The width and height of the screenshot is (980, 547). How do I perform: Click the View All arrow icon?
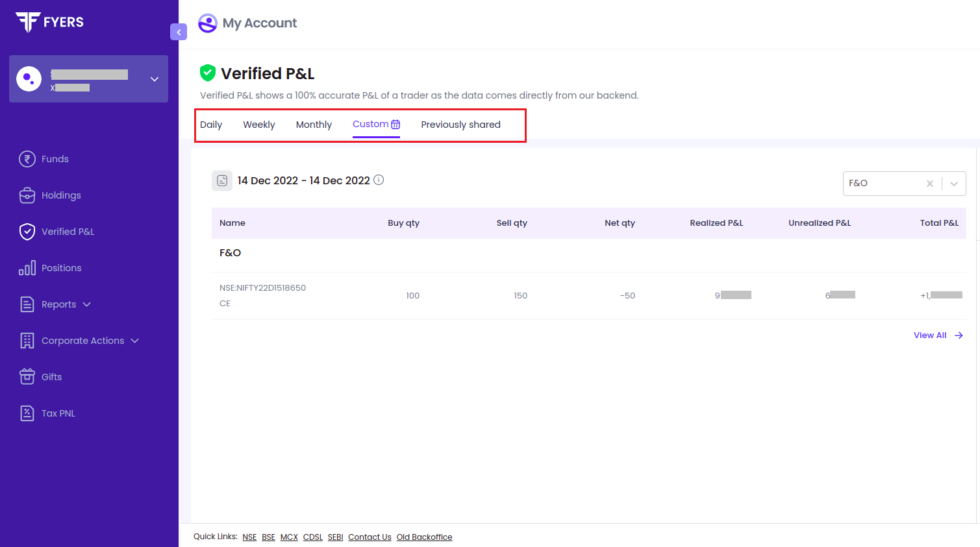[x=959, y=335]
